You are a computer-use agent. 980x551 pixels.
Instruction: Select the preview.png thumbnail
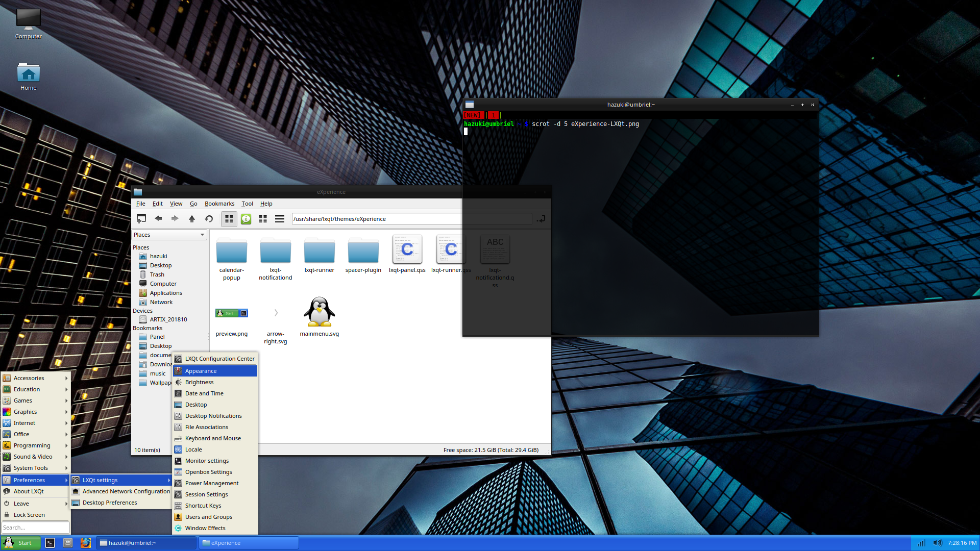(232, 321)
